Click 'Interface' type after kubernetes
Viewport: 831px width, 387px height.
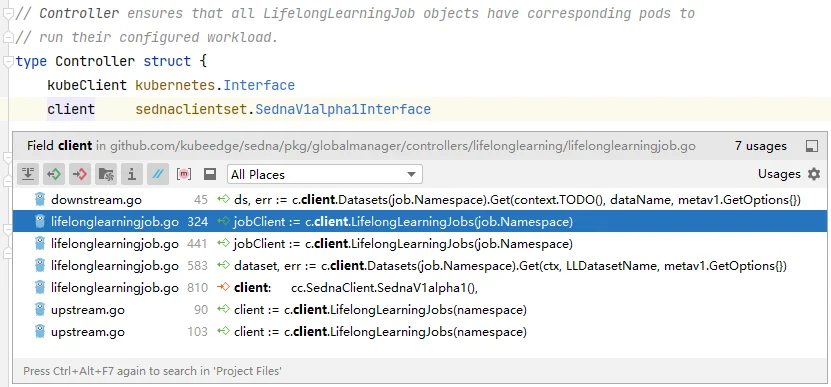point(259,85)
